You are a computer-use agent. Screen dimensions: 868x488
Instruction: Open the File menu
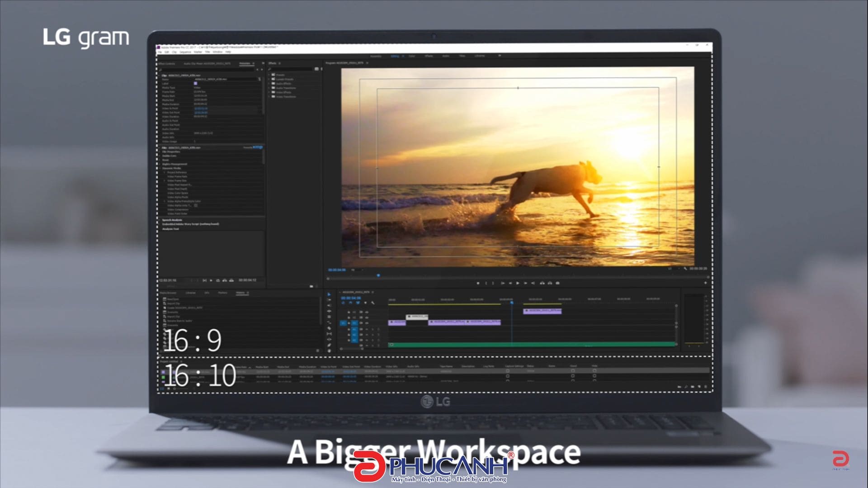click(160, 52)
